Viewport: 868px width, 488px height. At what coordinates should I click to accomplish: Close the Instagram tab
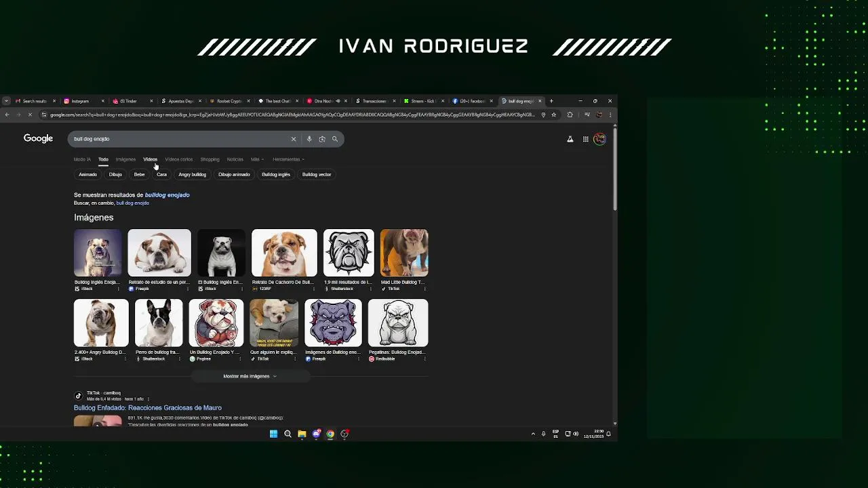tap(103, 101)
